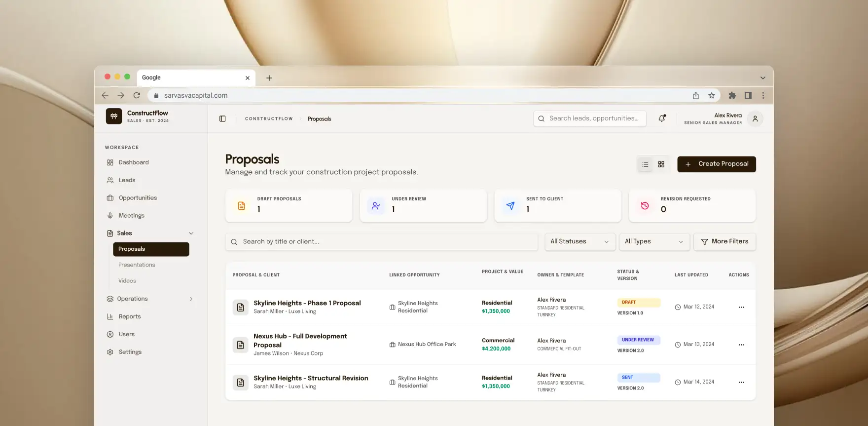Click document icon of Structural Revision proposal

pyautogui.click(x=241, y=382)
